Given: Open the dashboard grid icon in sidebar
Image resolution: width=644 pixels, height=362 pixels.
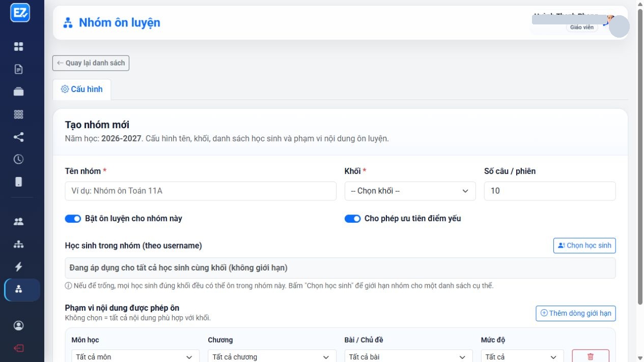Looking at the screenshot, I should click(x=19, y=47).
